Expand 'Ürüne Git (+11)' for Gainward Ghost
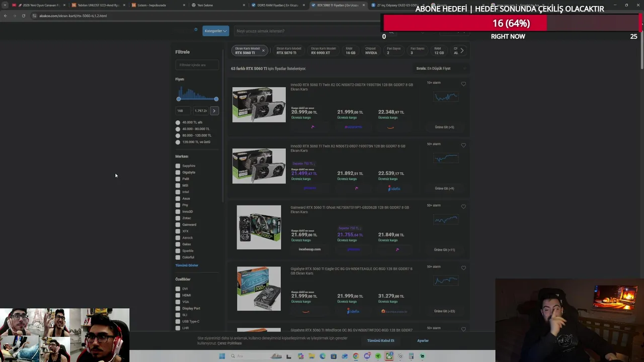Image resolution: width=644 pixels, height=362 pixels. tap(444, 250)
